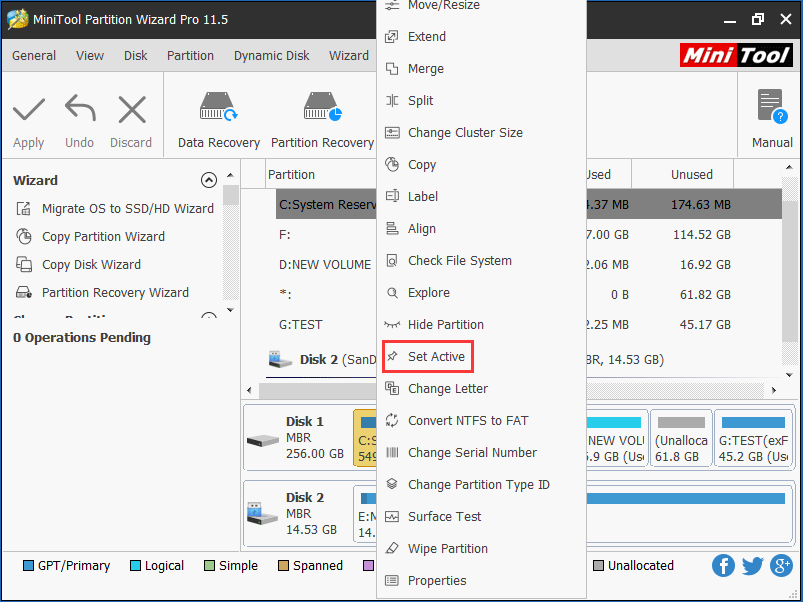The height and width of the screenshot is (602, 803).
Task: Click the Change Letter icon
Action: click(x=392, y=389)
